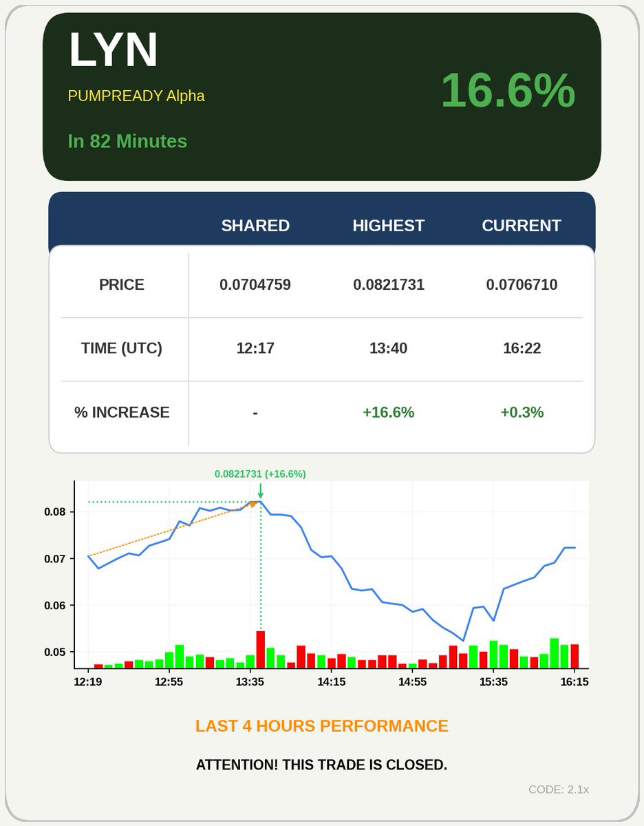The width and height of the screenshot is (644, 826).
Task: Click LAST 4 HOURS PERFORMANCE heading
Action: 322,726
